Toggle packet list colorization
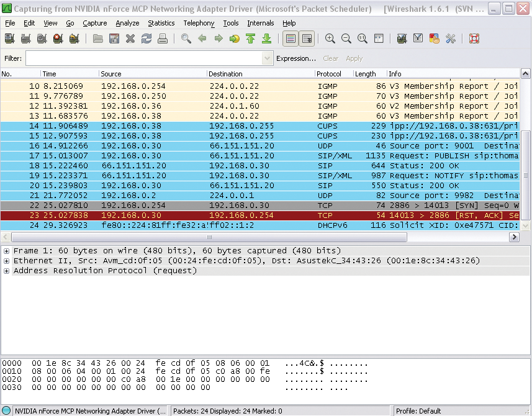Image resolution: width=532 pixels, height=416 pixels. 291,38
